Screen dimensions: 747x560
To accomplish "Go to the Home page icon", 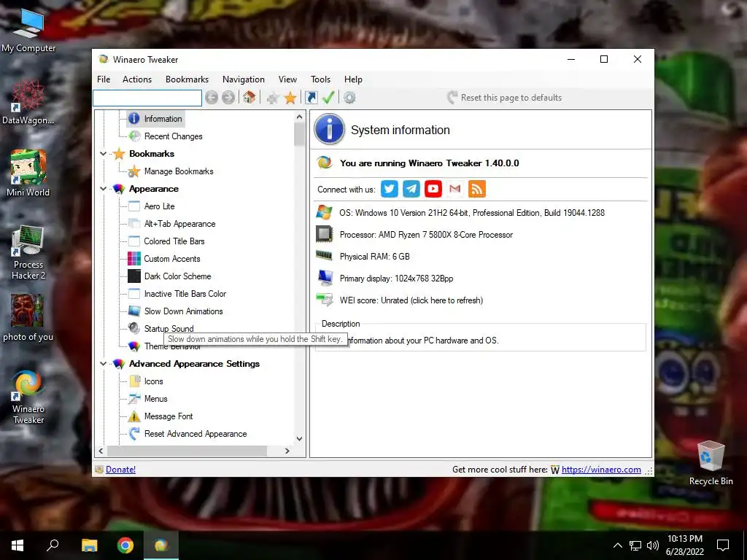I will tap(249, 98).
